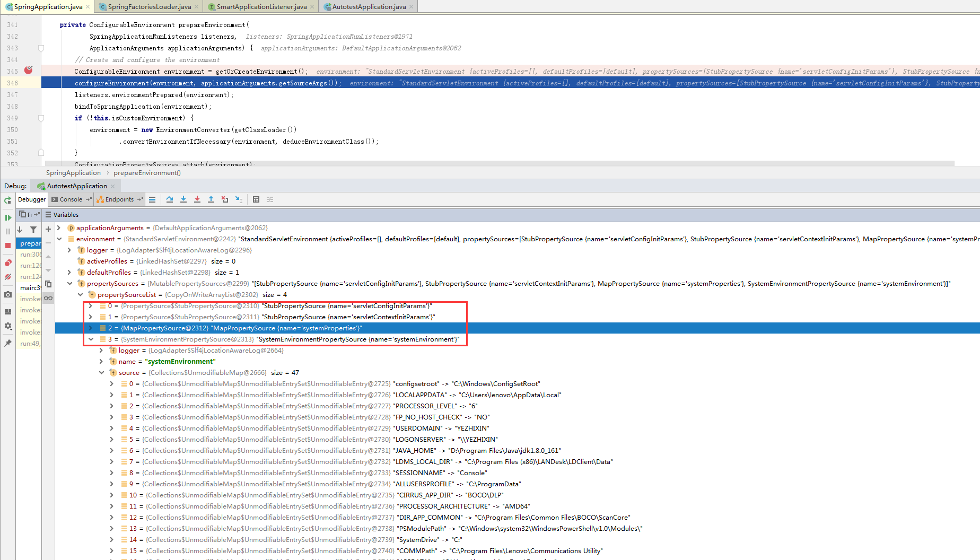Collapse the propertySourceList tree node
980x560 pixels.
[80, 294]
